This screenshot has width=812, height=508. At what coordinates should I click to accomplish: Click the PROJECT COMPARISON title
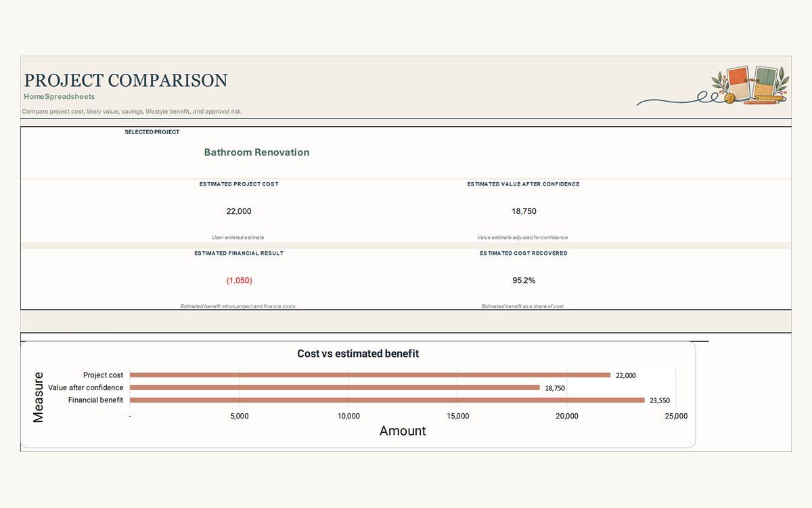126,81
